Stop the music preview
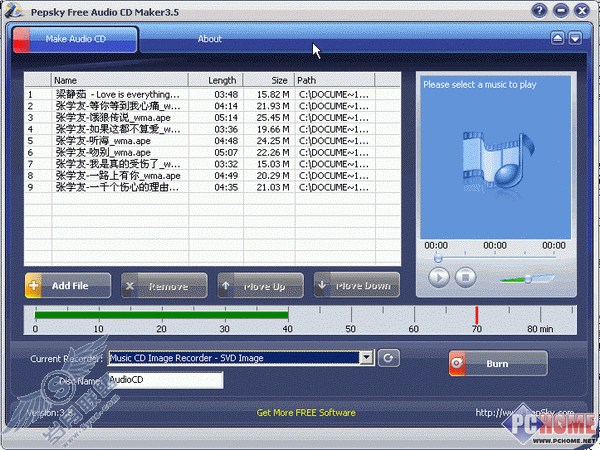This screenshot has width=600, height=450. pos(465,277)
